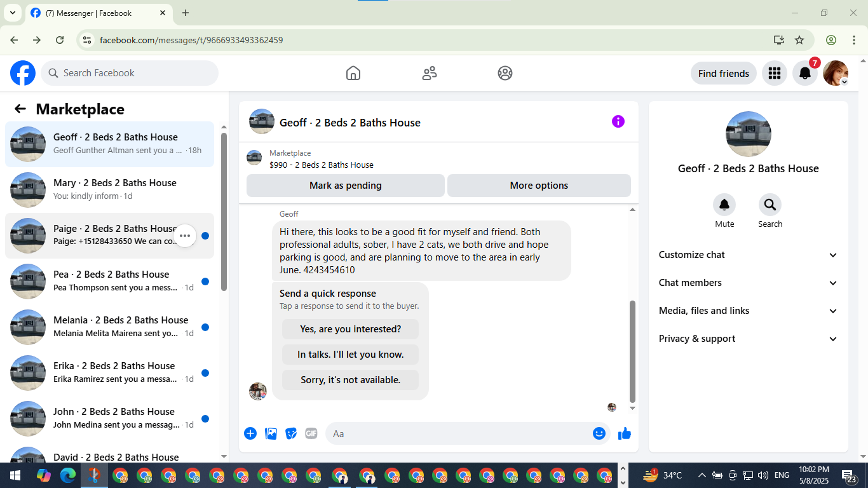The width and height of the screenshot is (868, 488).
Task: Click the chat messages scrollbar thumb
Action: coord(632,351)
